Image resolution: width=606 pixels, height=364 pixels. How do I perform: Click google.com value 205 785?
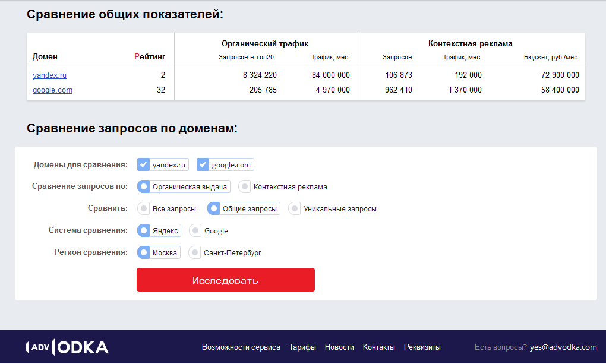pyautogui.click(x=263, y=90)
